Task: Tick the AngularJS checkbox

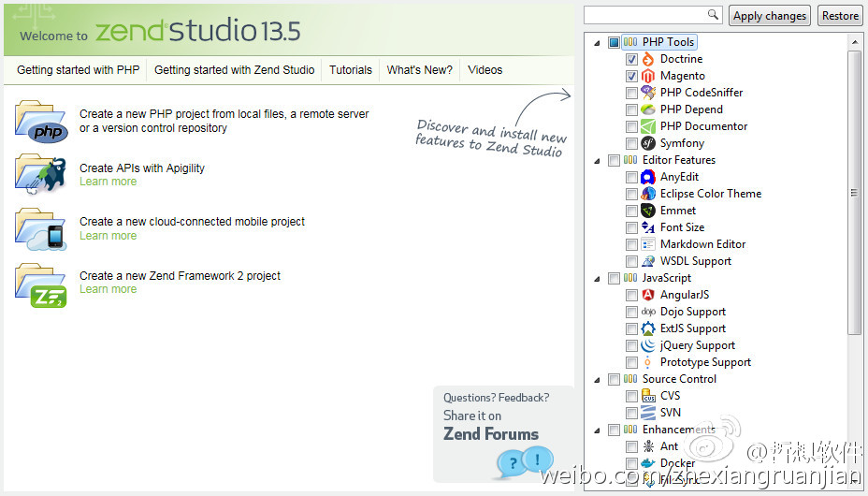Action: click(631, 295)
